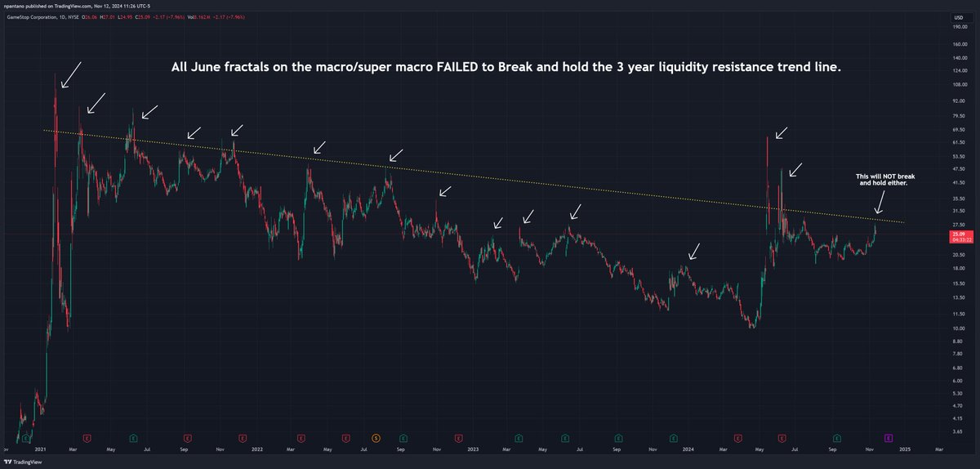Click the 190.00 price axis label

[960, 27]
